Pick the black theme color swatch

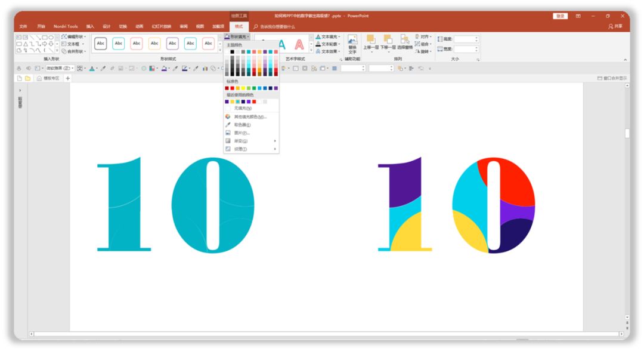point(232,52)
